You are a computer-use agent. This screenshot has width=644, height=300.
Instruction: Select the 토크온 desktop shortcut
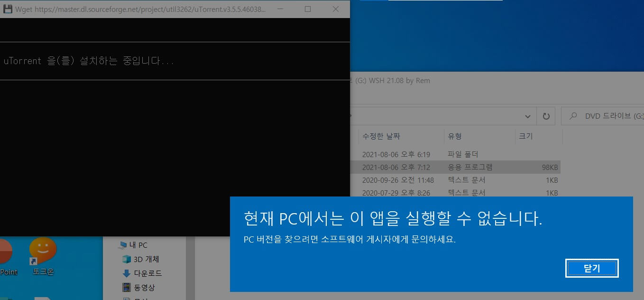coord(43,257)
